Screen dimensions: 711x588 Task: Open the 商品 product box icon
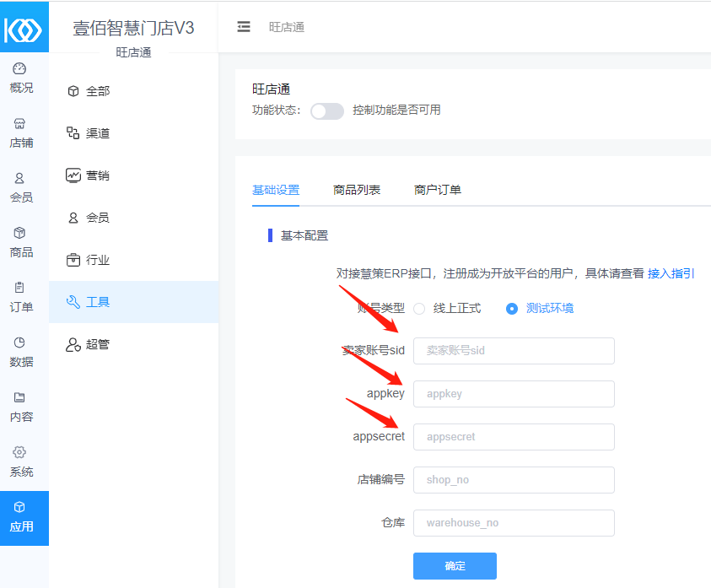pyautogui.click(x=19, y=233)
